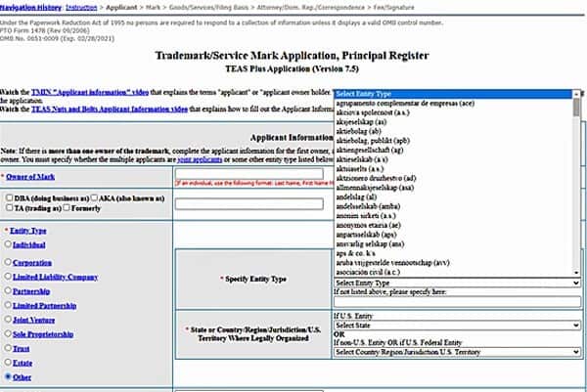Select the Estate radio button
The image size is (587, 392).
[8, 363]
